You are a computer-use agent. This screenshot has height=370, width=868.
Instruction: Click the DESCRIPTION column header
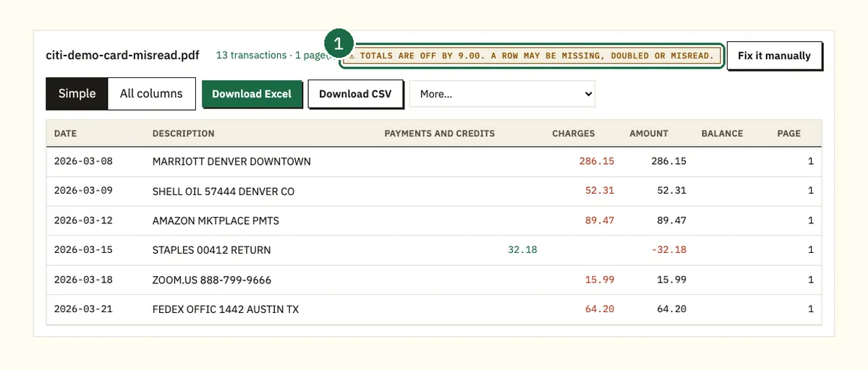click(183, 134)
